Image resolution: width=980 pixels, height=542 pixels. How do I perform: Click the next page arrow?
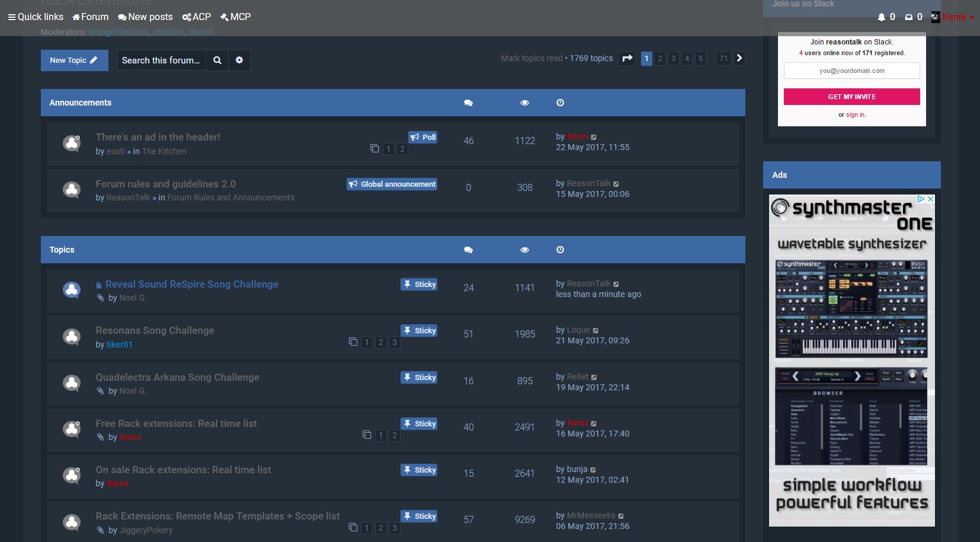739,58
